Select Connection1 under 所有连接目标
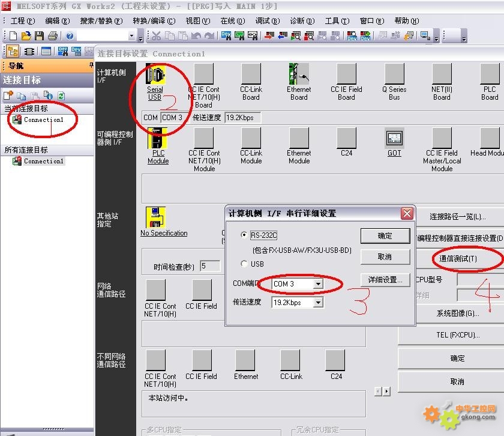 click(44, 161)
